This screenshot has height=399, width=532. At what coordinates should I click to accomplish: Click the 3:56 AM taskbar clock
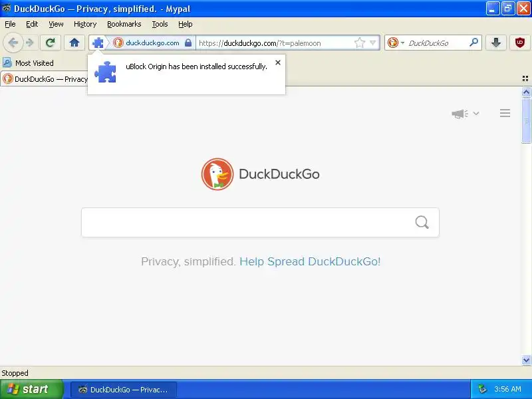(507, 389)
